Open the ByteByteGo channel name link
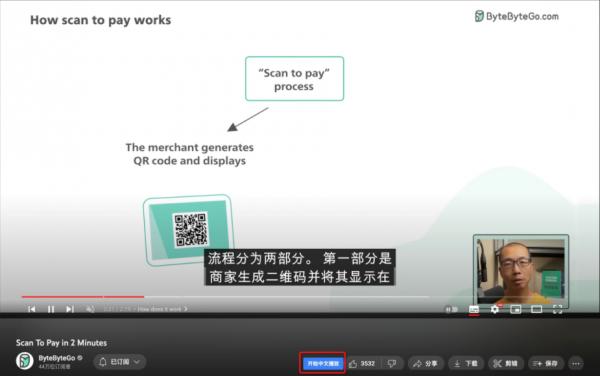The width and height of the screenshot is (600, 376). (x=57, y=358)
